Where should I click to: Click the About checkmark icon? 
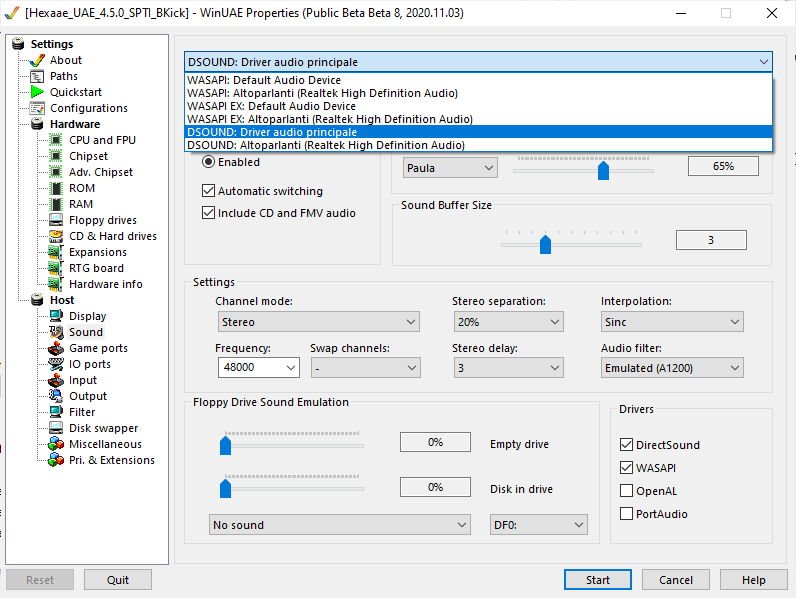37,60
